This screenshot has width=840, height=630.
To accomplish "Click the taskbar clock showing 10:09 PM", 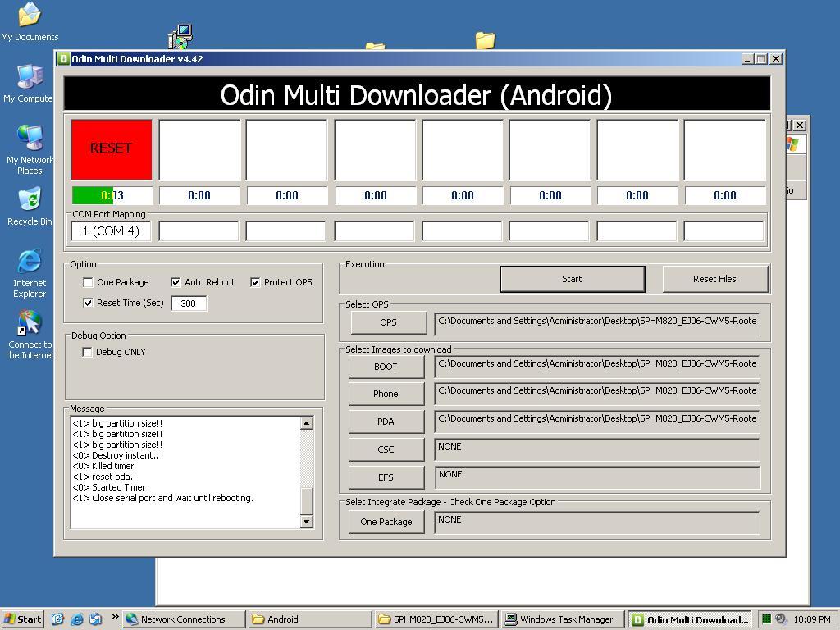I will [812, 619].
